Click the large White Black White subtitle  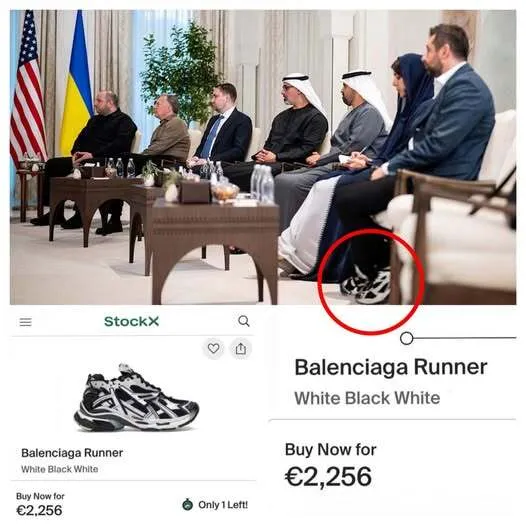(x=367, y=398)
